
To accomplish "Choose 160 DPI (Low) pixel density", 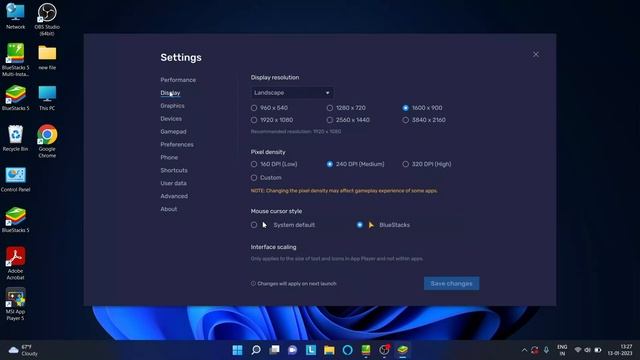I will tap(274, 164).
